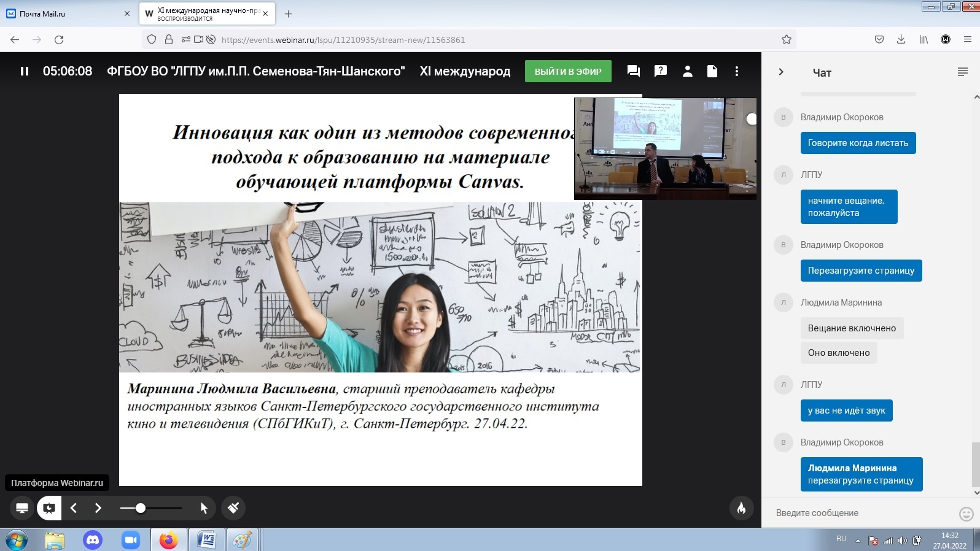980x551 pixels.
Task: Close the Почта Mail.ru tab
Action: (x=127, y=13)
